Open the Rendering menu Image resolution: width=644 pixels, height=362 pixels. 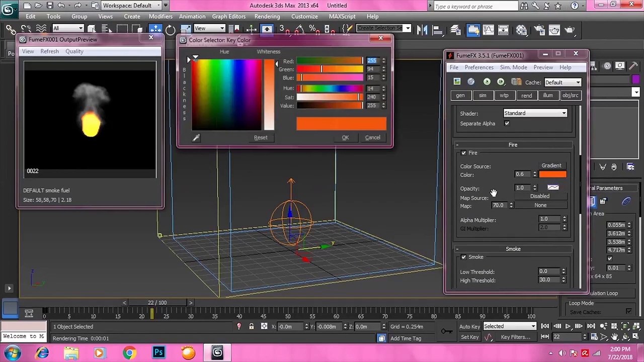pos(267,17)
